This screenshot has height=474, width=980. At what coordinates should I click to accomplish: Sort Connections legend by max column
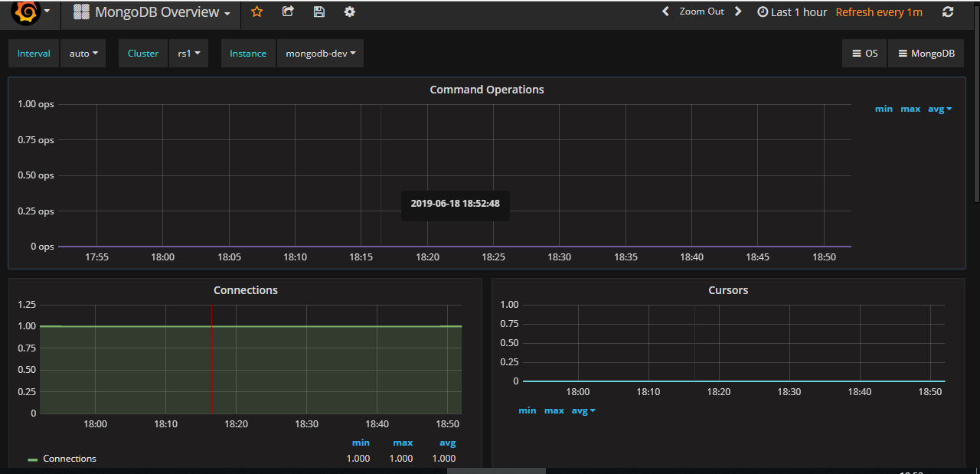point(403,443)
